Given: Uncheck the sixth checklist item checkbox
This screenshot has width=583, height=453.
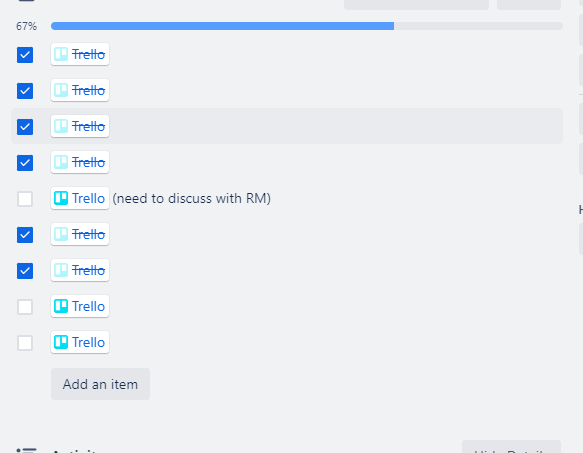Looking at the screenshot, I should pyautogui.click(x=25, y=235).
